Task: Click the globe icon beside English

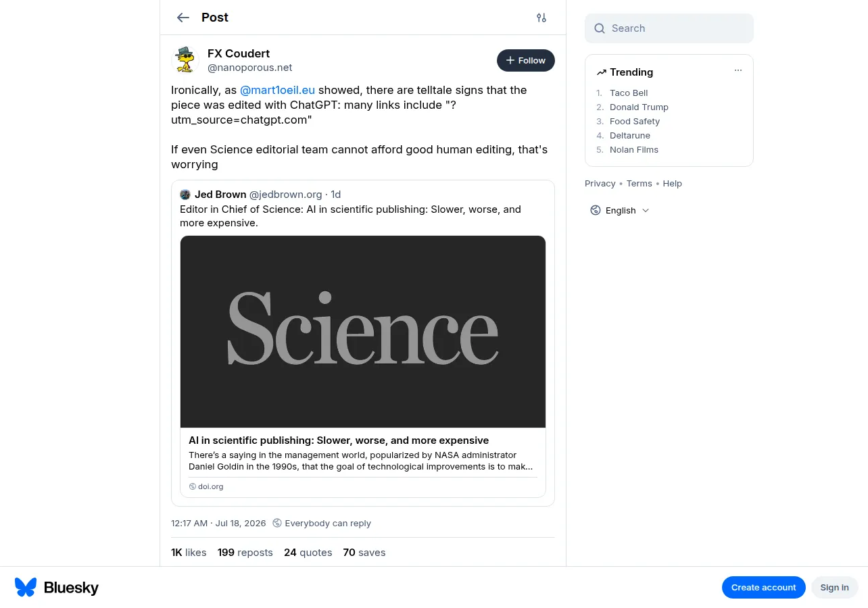Action: click(x=596, y=210)
